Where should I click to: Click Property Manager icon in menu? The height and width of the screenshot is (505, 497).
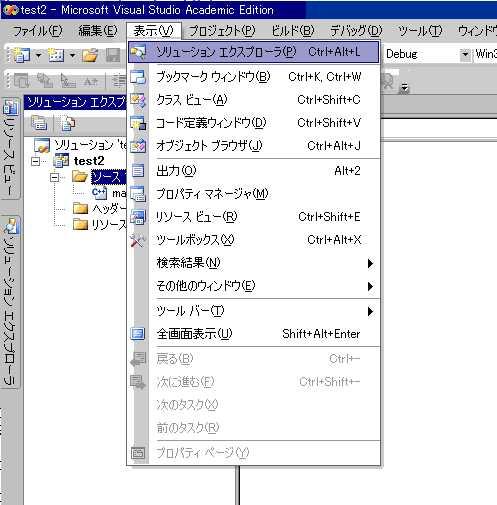tap(138, 194)
